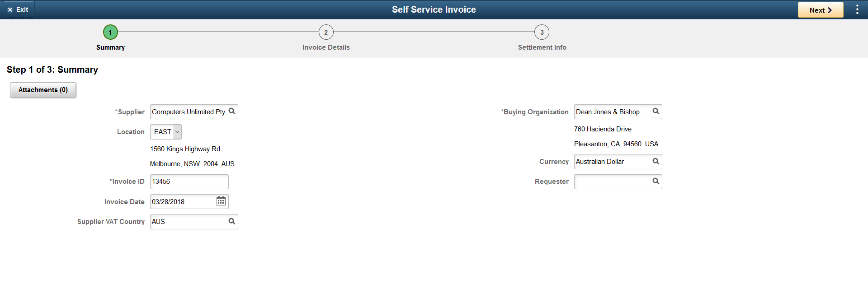The height and width of the screenshot is (284, 868).
Task: Open the Currency lookup search
Action: point(656,161)
